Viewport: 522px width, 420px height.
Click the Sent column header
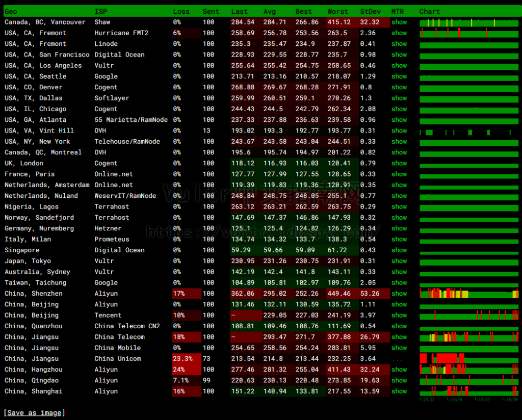(211, 11)
